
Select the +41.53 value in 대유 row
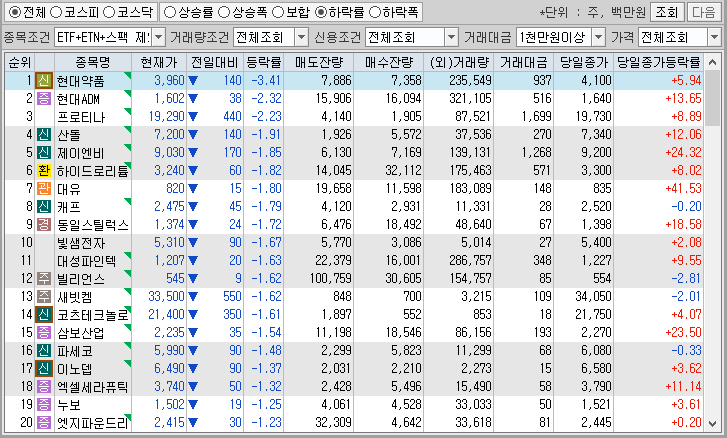coord(683,189)
